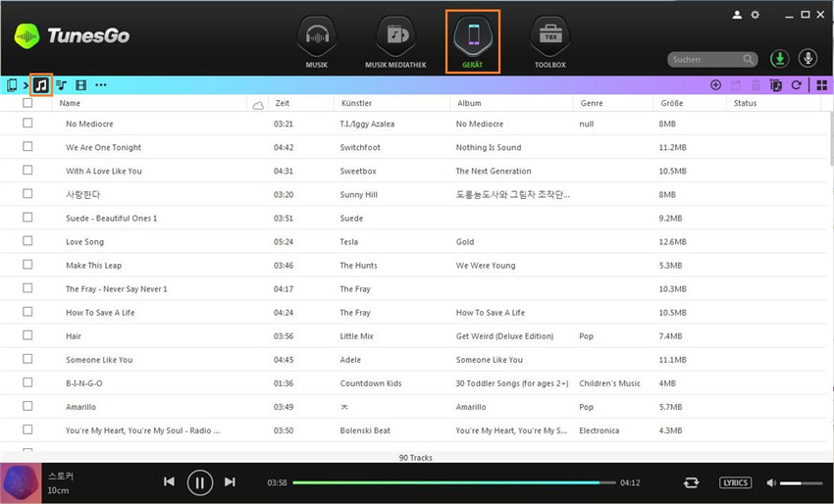
Task: Click the deduplicate tracks icon
Action: (775, 85)
